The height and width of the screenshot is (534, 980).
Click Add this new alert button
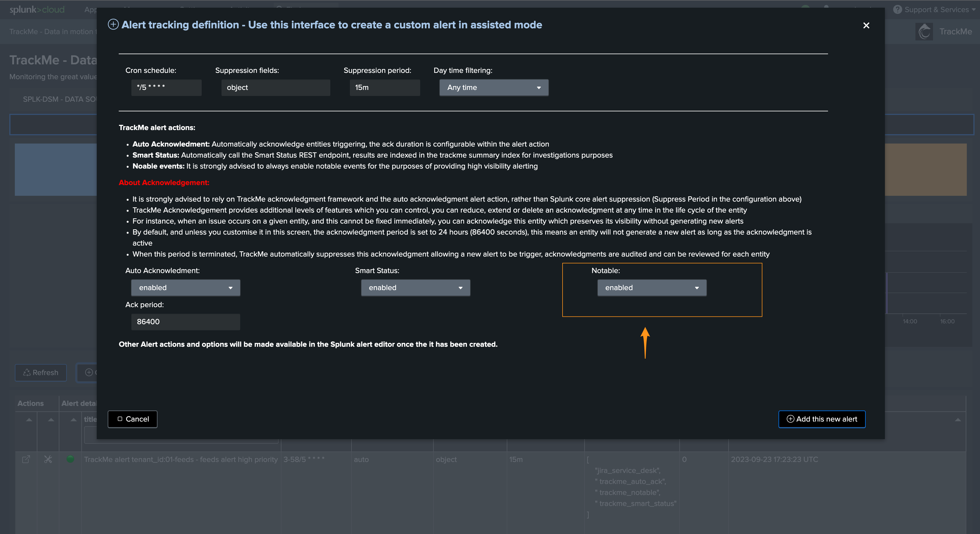(822, 419)
